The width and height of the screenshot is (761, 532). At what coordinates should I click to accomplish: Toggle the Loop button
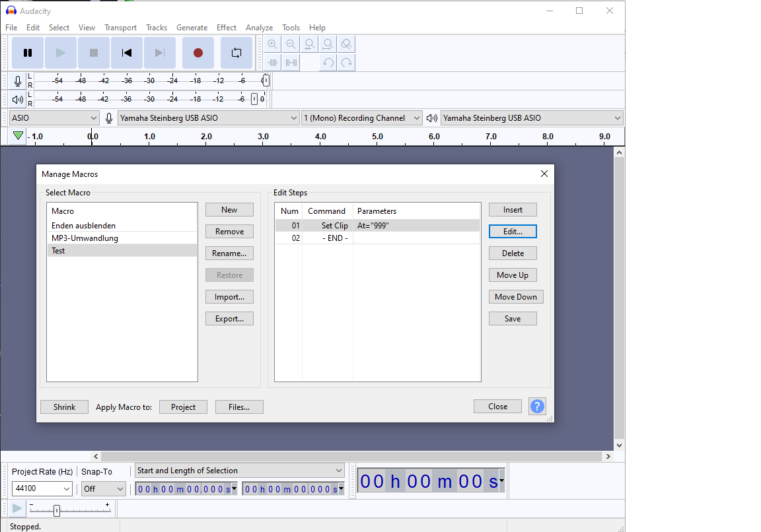[x=236, y=53]
